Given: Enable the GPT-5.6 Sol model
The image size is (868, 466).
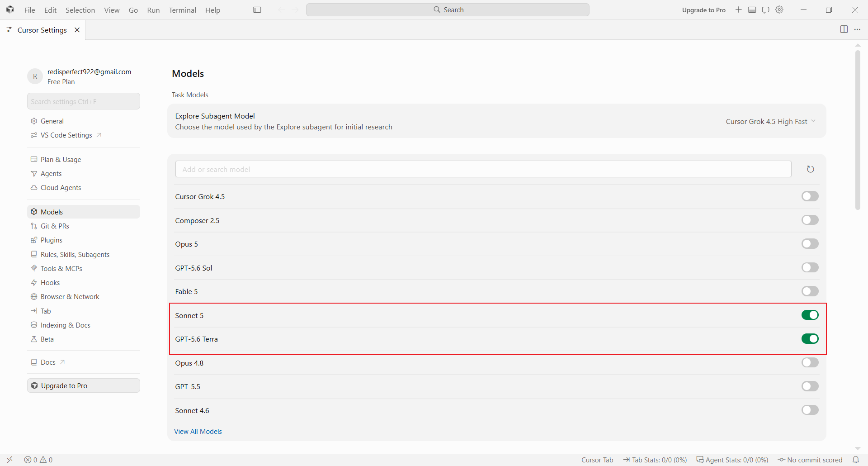Looking at the screenshot, I should (x=810, y=268).
